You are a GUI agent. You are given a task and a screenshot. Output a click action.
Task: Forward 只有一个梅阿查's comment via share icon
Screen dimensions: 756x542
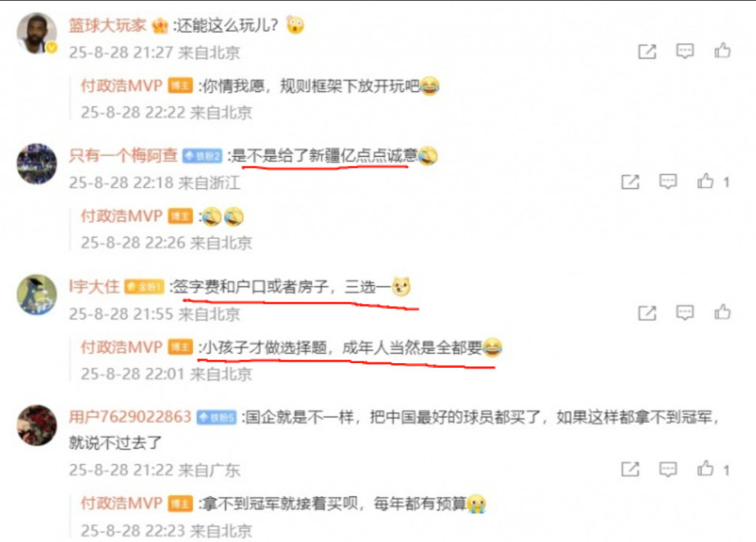pos(630,182)
